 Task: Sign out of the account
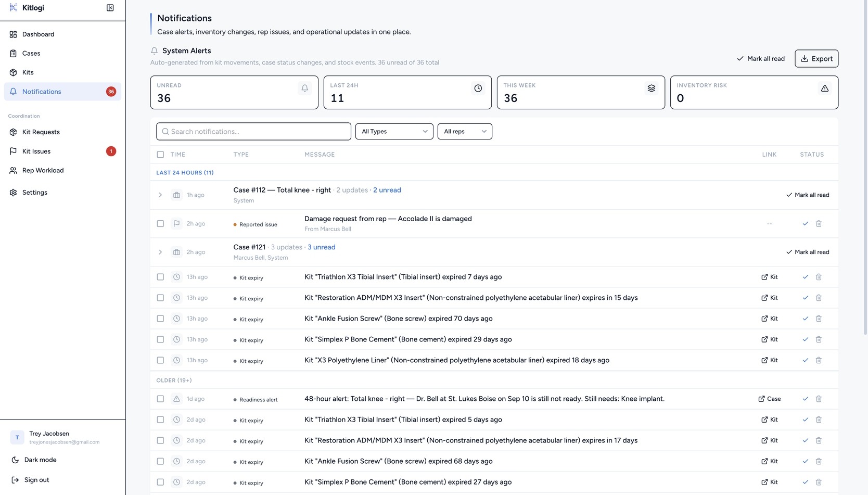62,480
